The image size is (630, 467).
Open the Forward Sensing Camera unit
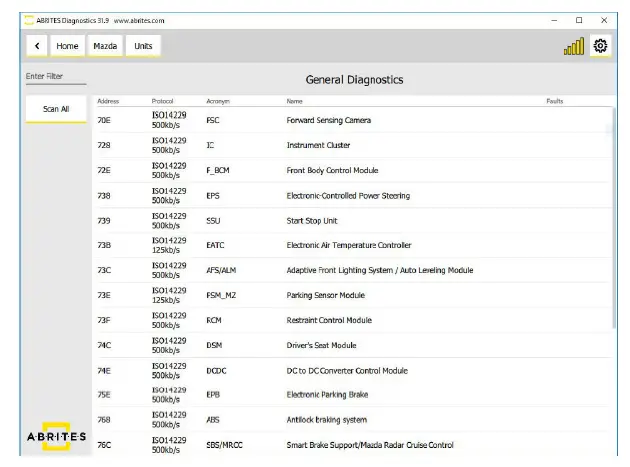[x=354, y=120]
